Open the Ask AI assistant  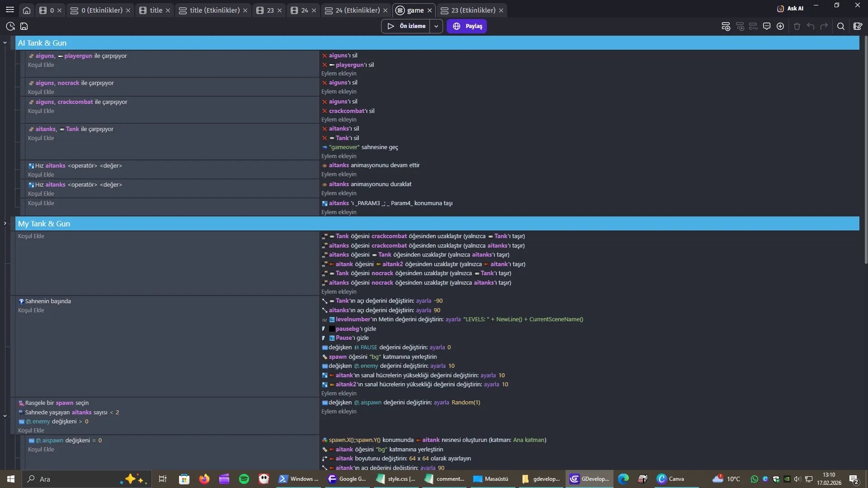coord(790,8)
